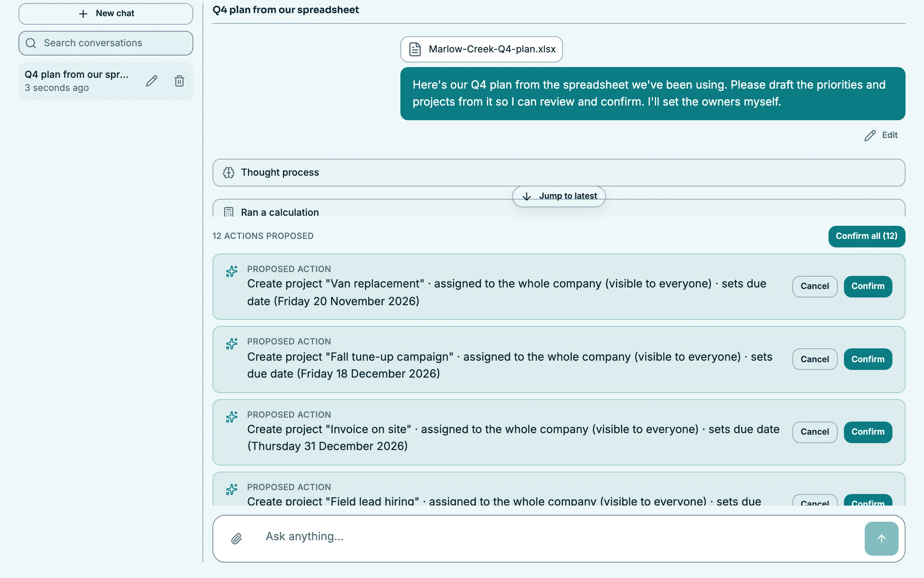
Task: Start a New chat
Action: [106, 14]
